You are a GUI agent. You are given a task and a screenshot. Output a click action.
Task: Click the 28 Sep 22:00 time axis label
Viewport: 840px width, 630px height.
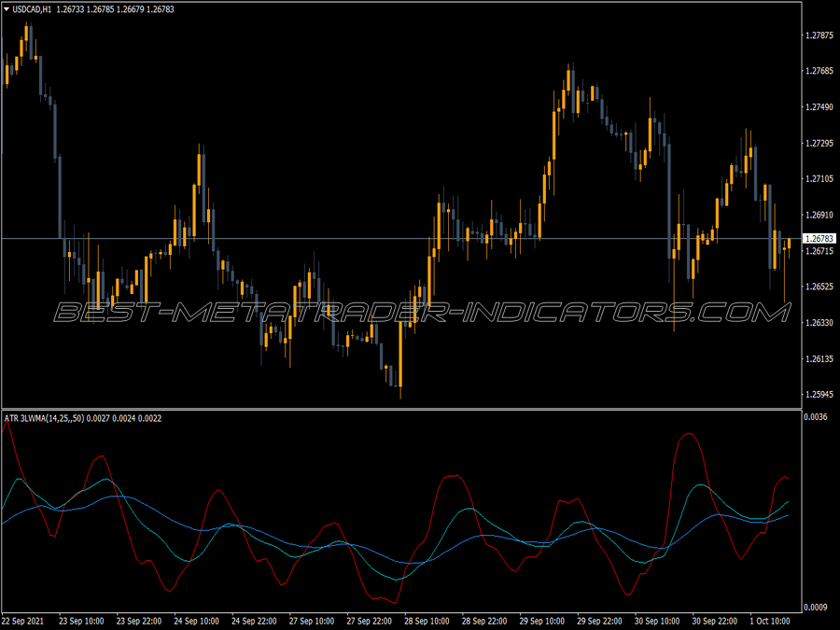(x=484, y=621)
